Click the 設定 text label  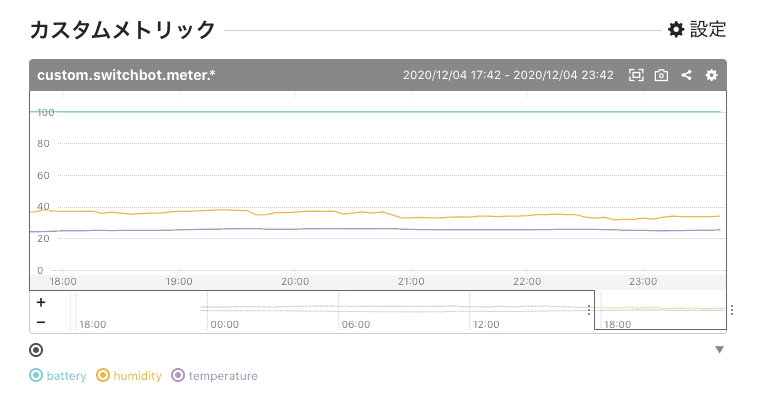pos(708,30)
